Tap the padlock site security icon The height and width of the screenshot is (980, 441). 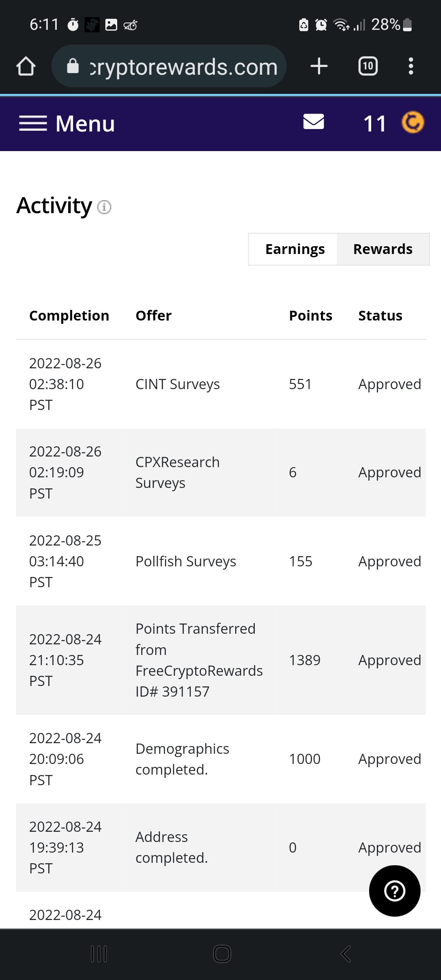73,66
